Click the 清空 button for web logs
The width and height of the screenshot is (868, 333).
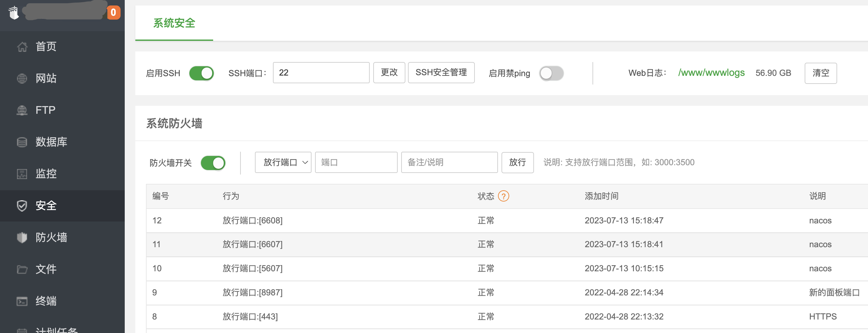coord(820,73)
